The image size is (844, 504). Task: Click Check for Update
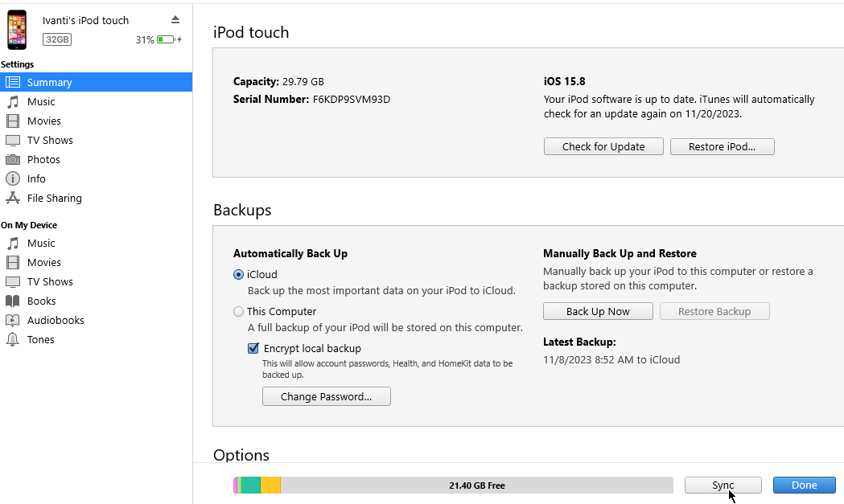coord(603,146)
